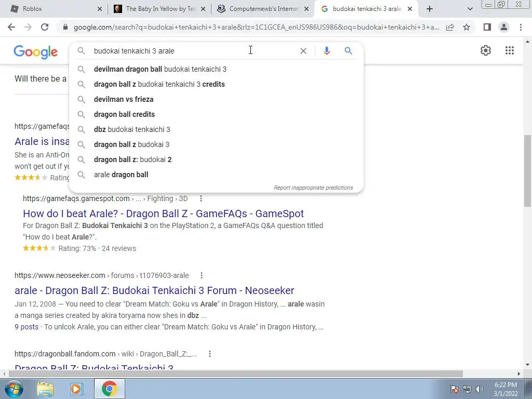
Task: Share this page from the address bar
Action: tap(450, 27)
